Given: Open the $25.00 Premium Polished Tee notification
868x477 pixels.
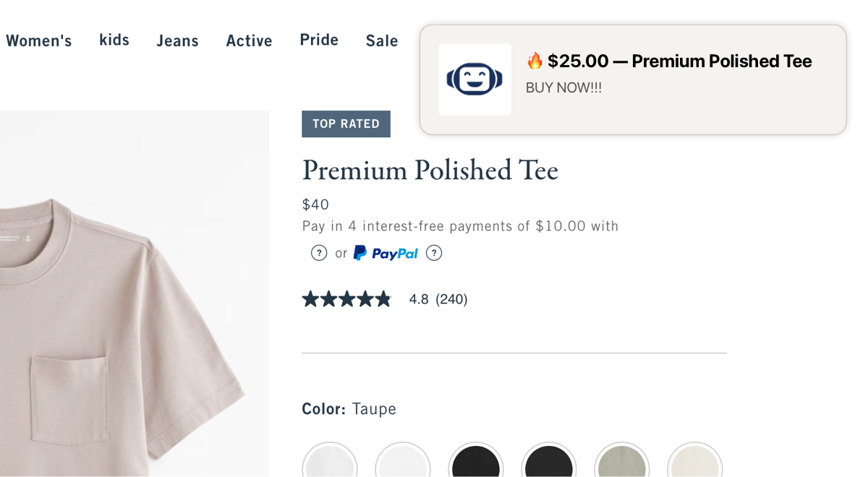Looking at the screenshot, I should (x=678, y=61).
